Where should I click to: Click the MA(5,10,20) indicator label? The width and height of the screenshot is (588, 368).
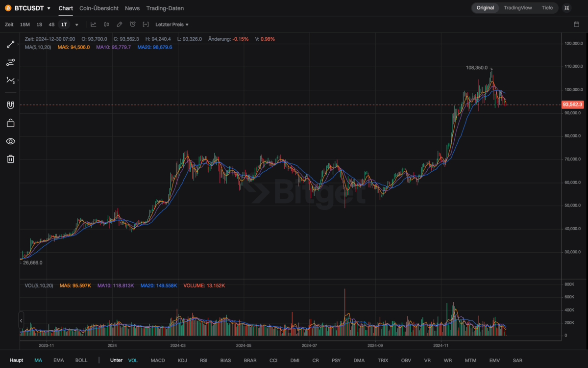(39, 47)
